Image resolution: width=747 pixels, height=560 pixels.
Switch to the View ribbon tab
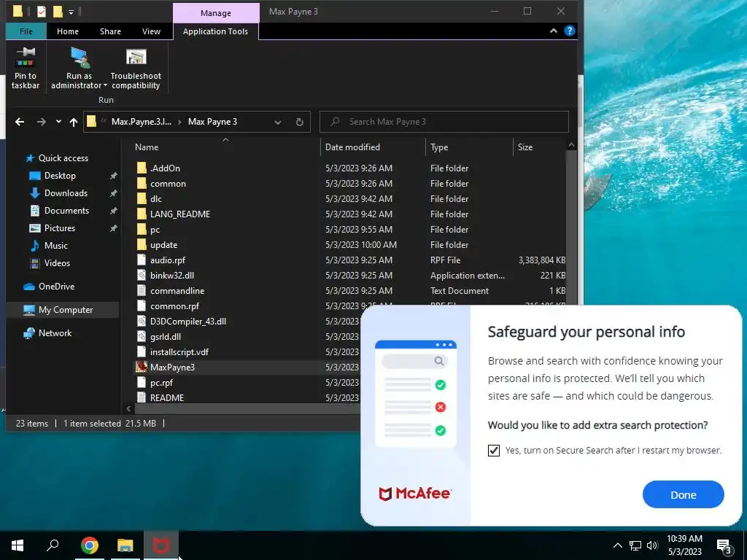(x=151, y=31)
